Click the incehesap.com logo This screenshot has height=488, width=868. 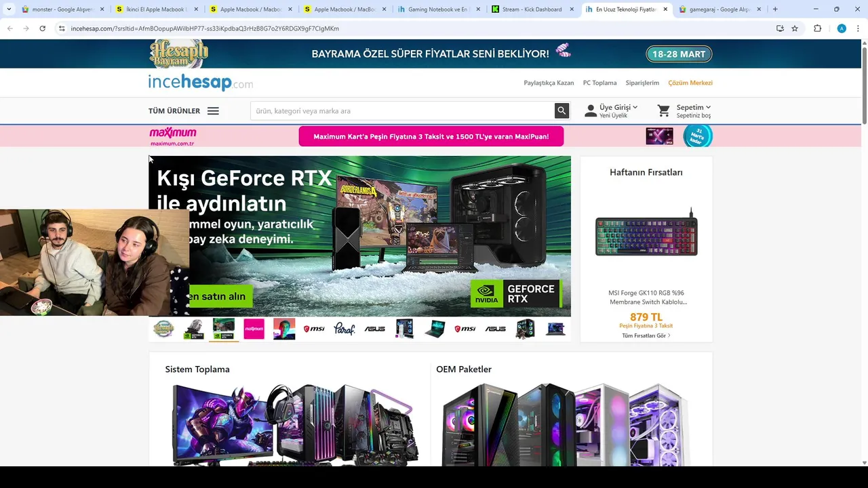[201, 83]
